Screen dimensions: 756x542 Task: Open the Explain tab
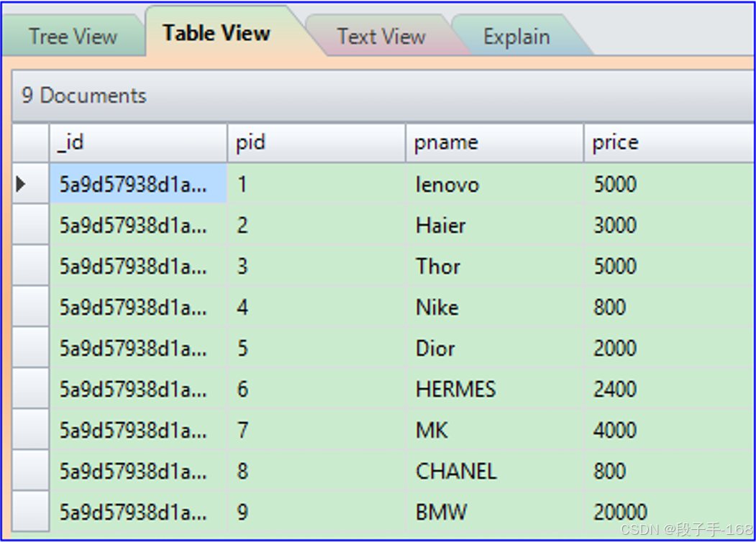point(516,37)
